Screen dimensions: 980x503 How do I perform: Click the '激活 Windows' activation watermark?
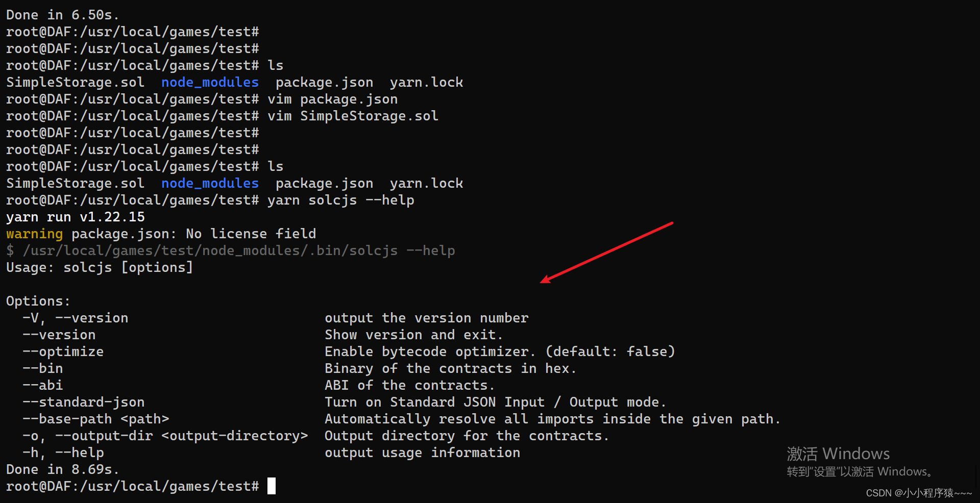click(x=838, y=454)
